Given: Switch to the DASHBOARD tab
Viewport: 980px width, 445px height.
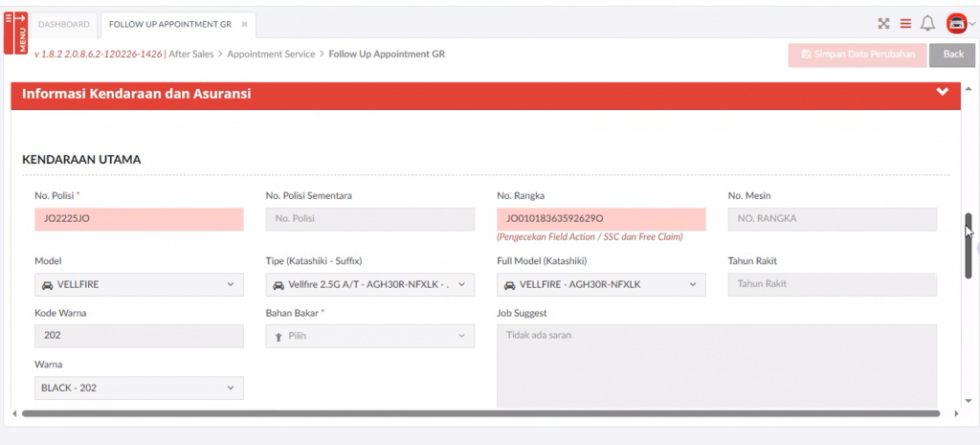Looking at the screenshot, I should [x=64, y=24].
